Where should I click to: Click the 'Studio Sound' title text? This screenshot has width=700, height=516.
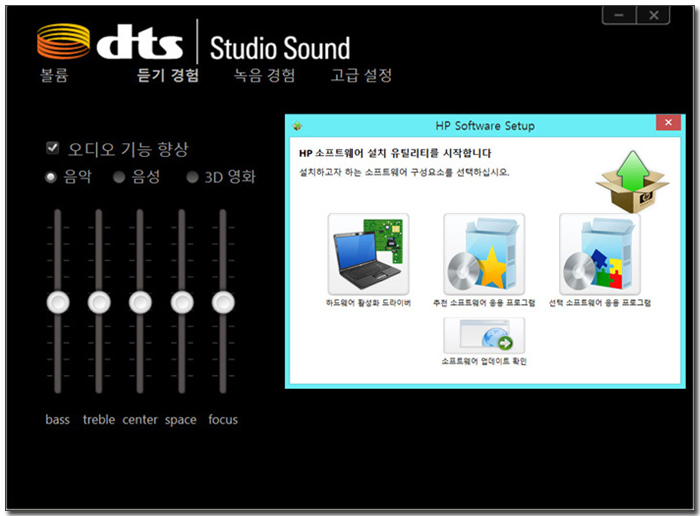coord(280,48)
